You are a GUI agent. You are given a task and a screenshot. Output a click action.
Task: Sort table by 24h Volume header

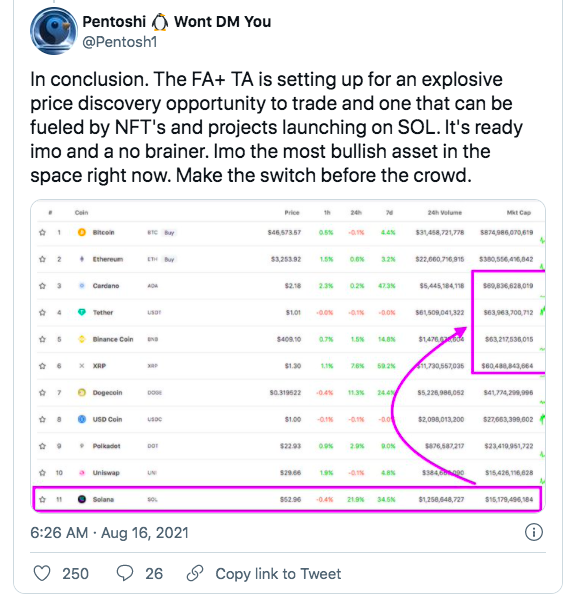pos(445,213)
